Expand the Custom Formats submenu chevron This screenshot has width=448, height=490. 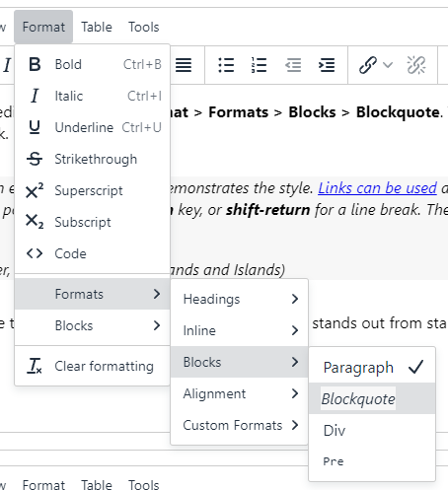click(295, 425)
